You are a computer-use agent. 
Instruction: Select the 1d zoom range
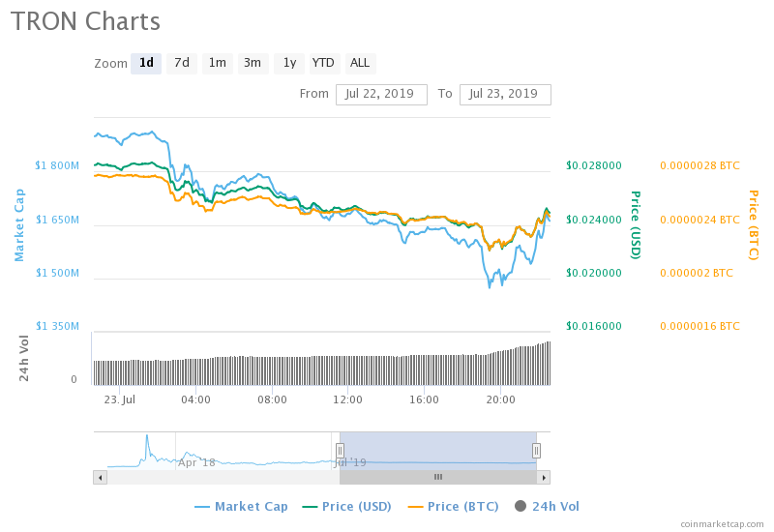pyautogui.click(x=146, y=64)
